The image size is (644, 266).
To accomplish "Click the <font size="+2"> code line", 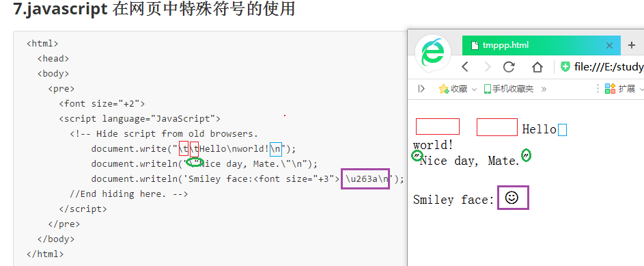I will coord(102,104).
